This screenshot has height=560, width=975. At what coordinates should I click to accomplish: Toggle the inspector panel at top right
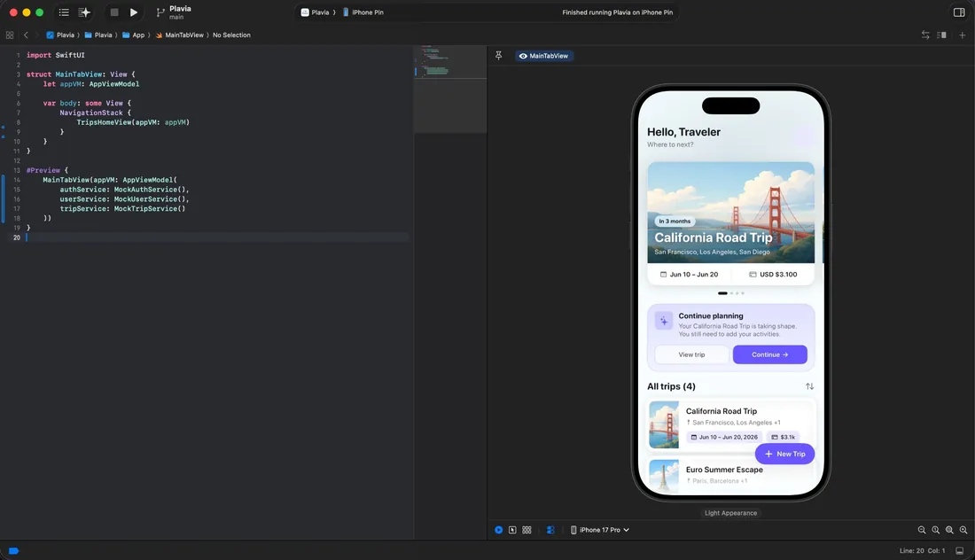[x=959, y=12]
